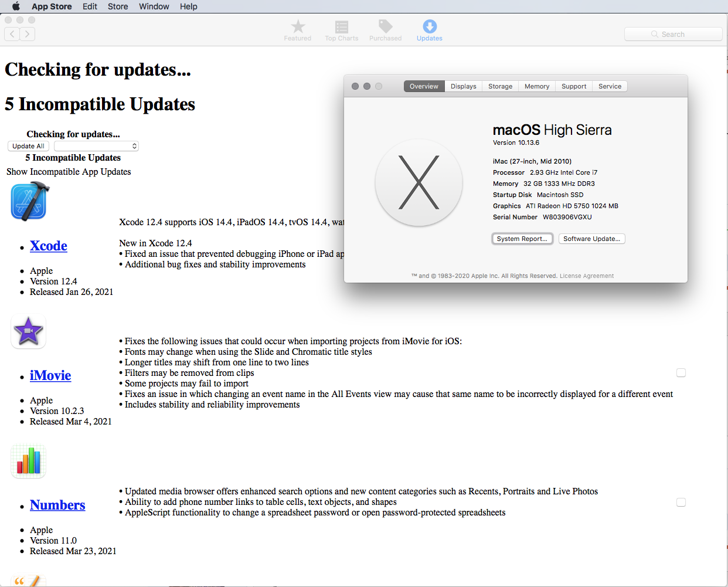The image size is (728, 587).
Task: Go back with the left arrow button
Action: tap(12, 34)
